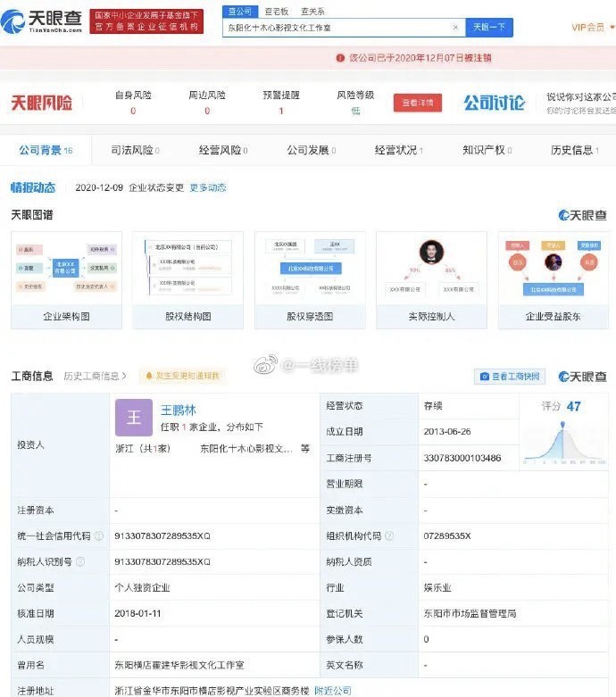Click the 公司讨论 heading
The image size is (616, 697).
coord(494,103)
